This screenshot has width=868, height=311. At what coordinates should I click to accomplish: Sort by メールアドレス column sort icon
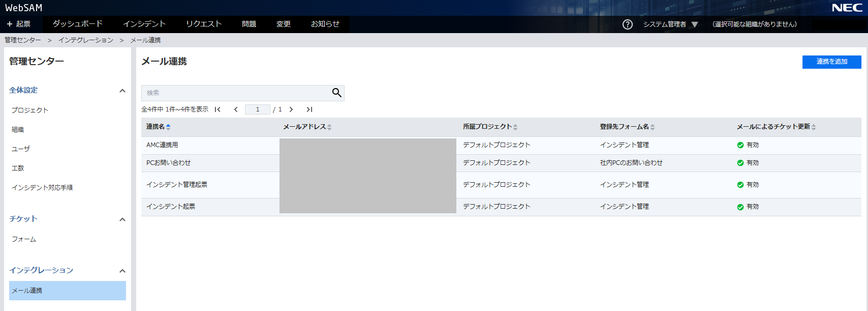[x=329, y=127]
